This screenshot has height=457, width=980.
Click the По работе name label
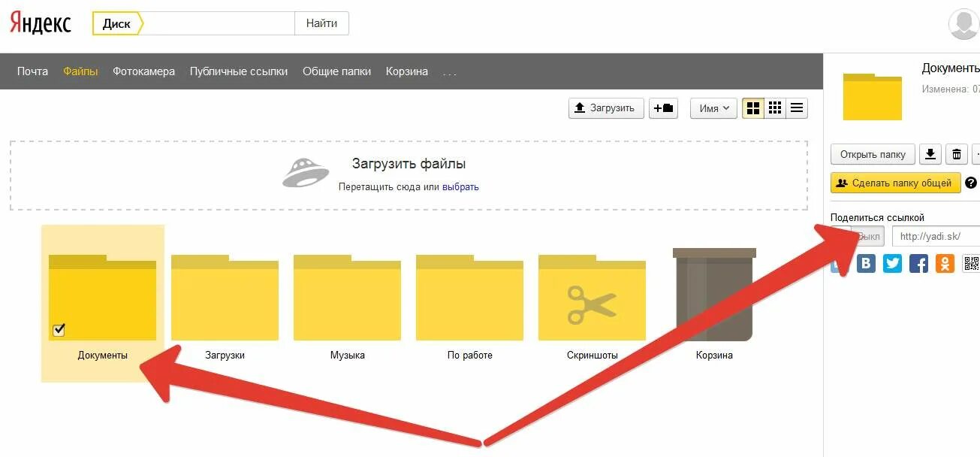coord(470,355)
